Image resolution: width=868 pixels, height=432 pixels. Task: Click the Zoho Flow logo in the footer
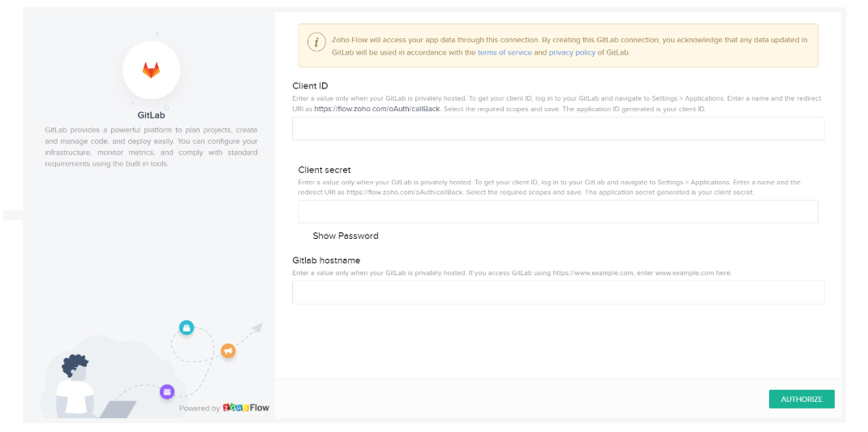(246, 408)
